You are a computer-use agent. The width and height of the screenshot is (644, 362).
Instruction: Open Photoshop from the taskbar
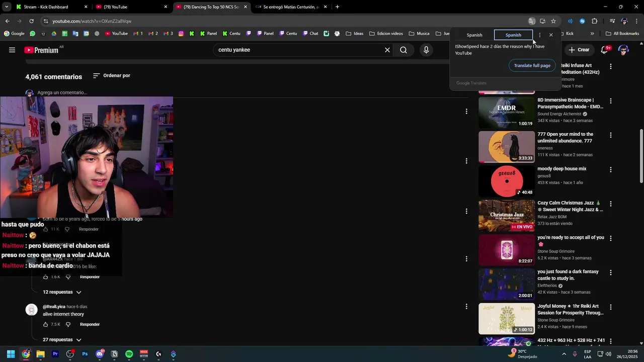point(85,354)
